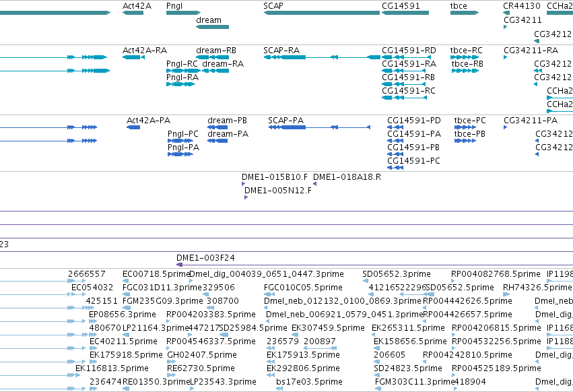Screen dimensions: 573x392
Task: Select protein CG14591-PA label
Action: pos(414,134)
